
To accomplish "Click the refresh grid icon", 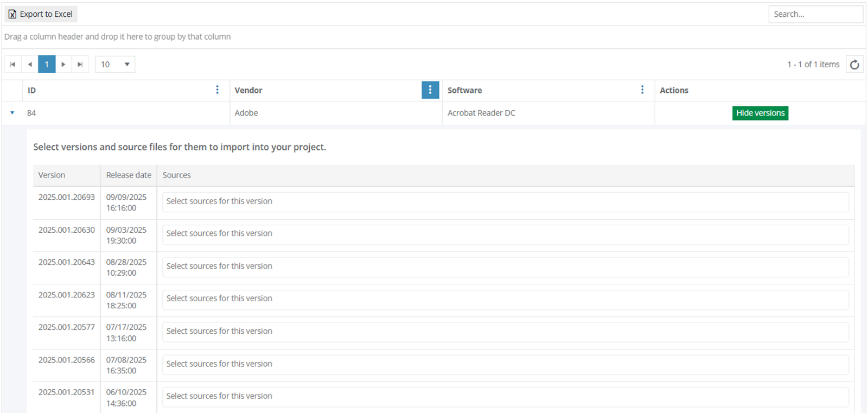I will click(x=854, y=65).
